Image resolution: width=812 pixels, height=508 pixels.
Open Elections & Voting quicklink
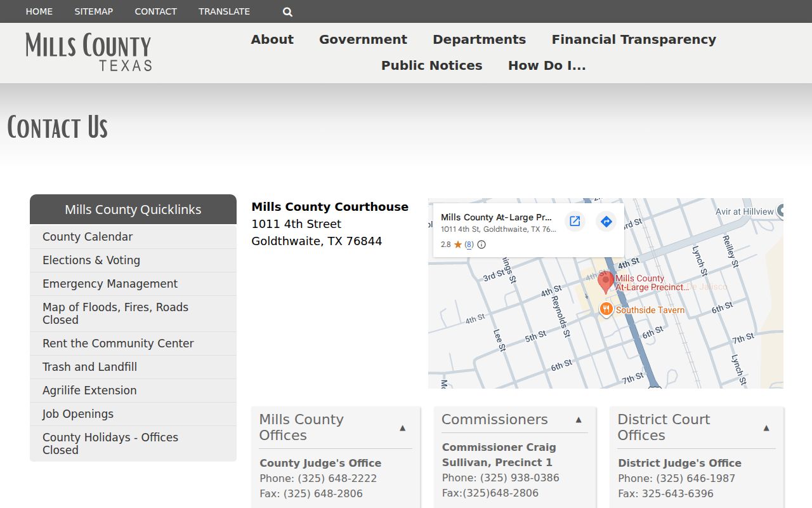pyautogui.click(x=133, y=260)
